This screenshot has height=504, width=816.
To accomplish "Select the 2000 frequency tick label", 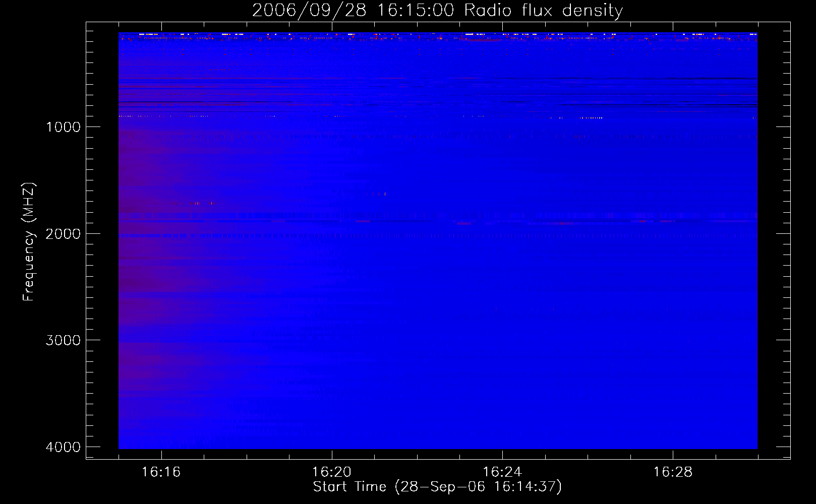I will [x=63, y=234].
